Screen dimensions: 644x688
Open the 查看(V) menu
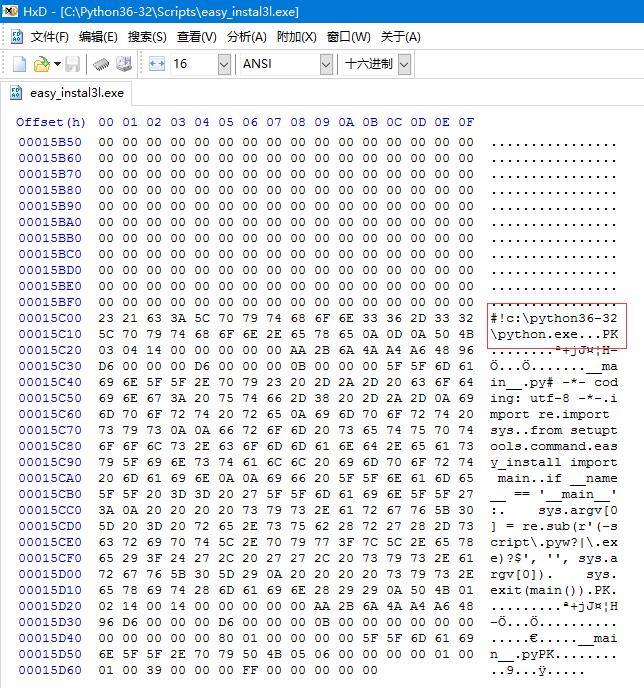pyautogui.click(x=197, y=37)
